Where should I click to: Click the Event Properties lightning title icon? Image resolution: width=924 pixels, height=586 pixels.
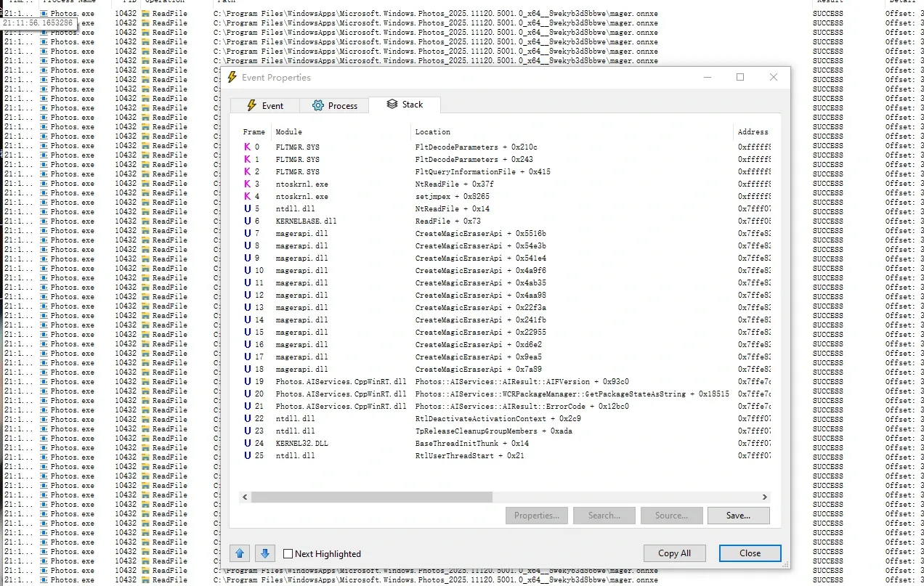pos(232,77)
